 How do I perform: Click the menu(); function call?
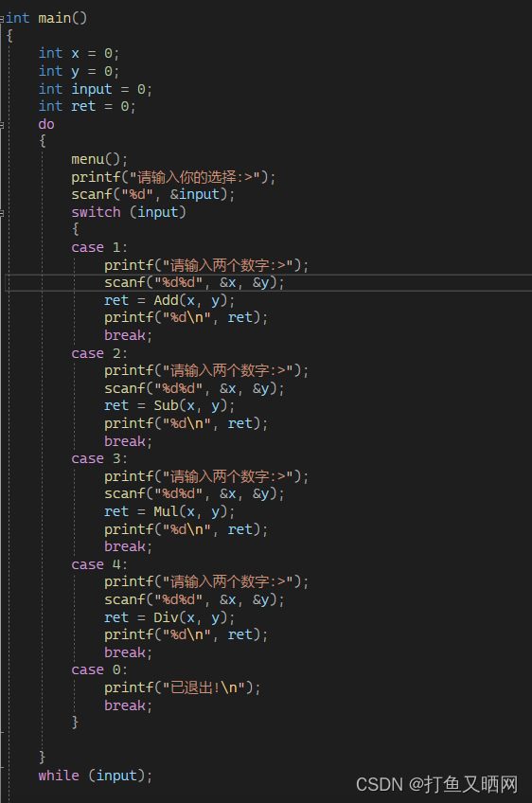coord(99,159)
